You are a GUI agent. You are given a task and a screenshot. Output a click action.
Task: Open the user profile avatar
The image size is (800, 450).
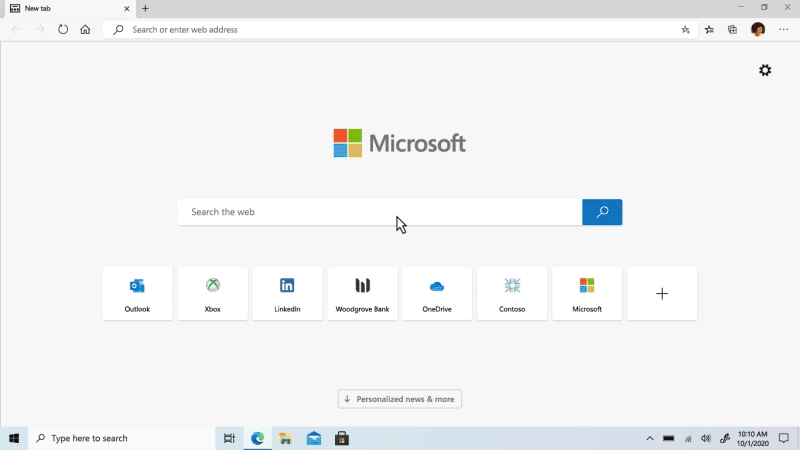(x=758, y=30)
